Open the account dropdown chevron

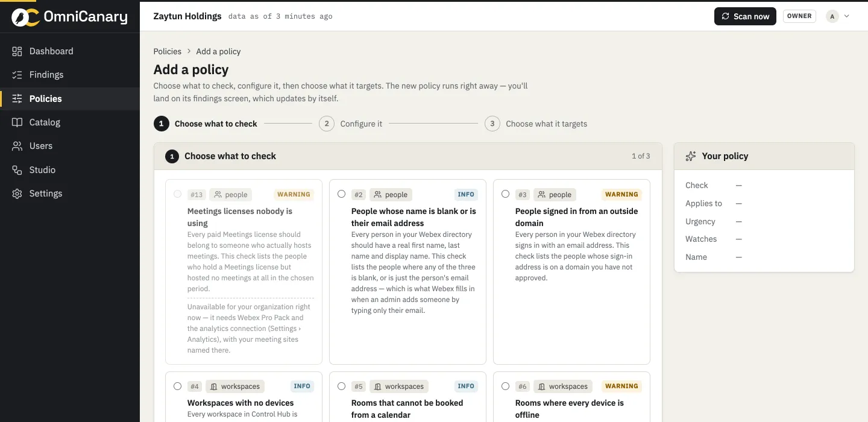pyautogui.click(x=847, y=16)
